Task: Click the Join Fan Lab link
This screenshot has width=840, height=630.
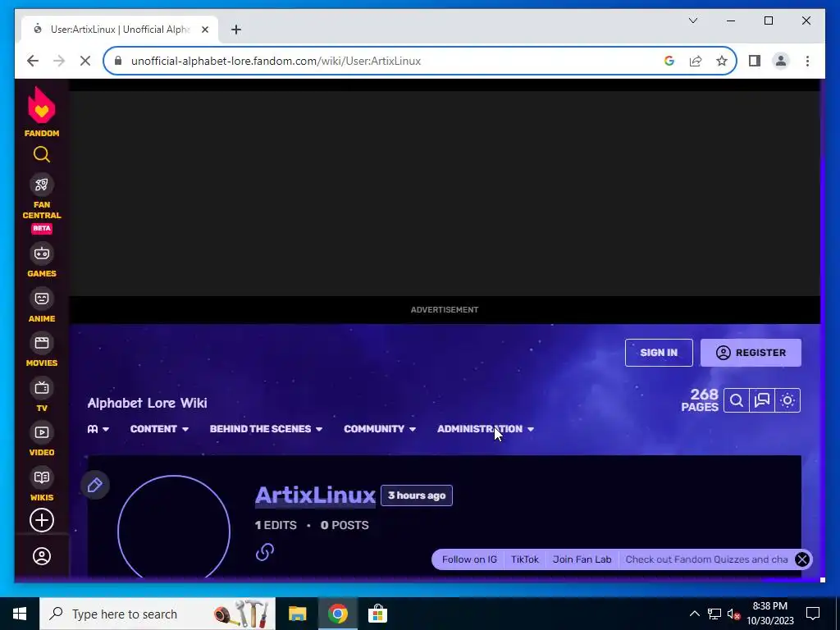Action: point(582,559)
